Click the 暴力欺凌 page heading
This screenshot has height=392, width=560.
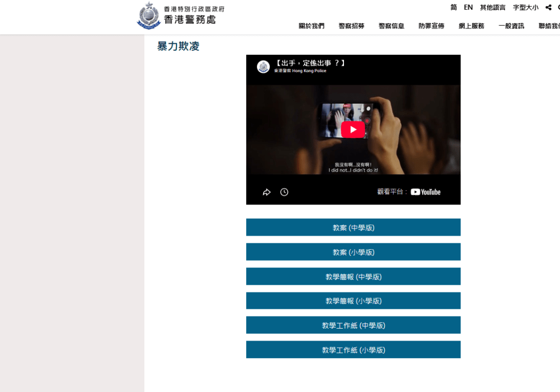click(178, 46)
